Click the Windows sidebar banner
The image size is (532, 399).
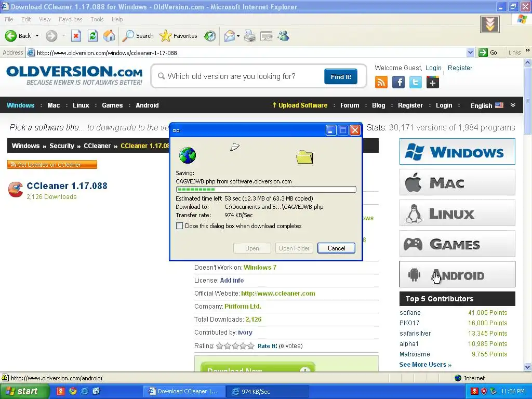(x=457, y=151)
